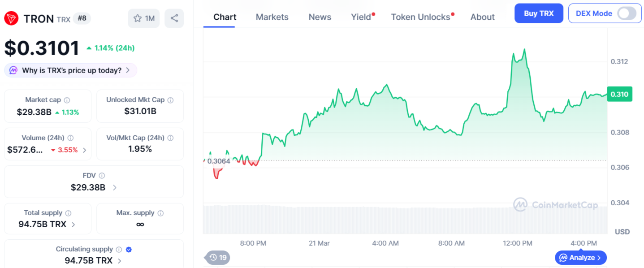Click the share icon button
This screenshot has width=644, height=268.
(174, 18)
